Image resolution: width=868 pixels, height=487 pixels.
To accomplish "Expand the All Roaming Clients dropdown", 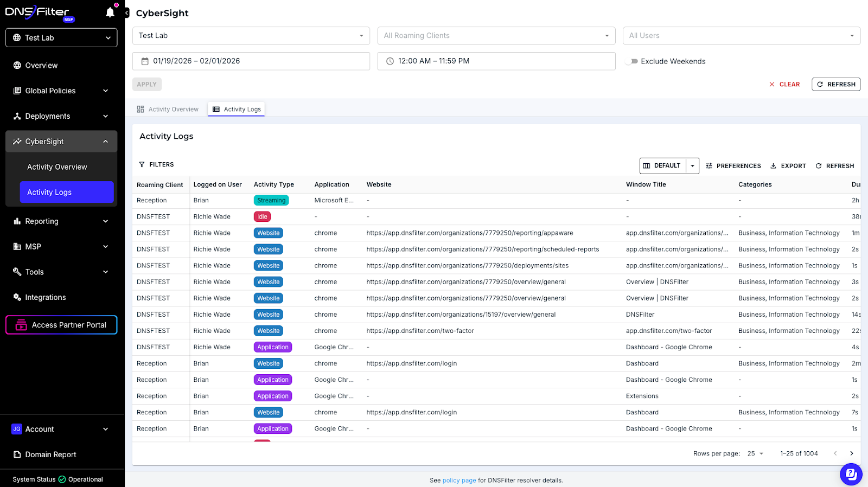I will point(496,36).
